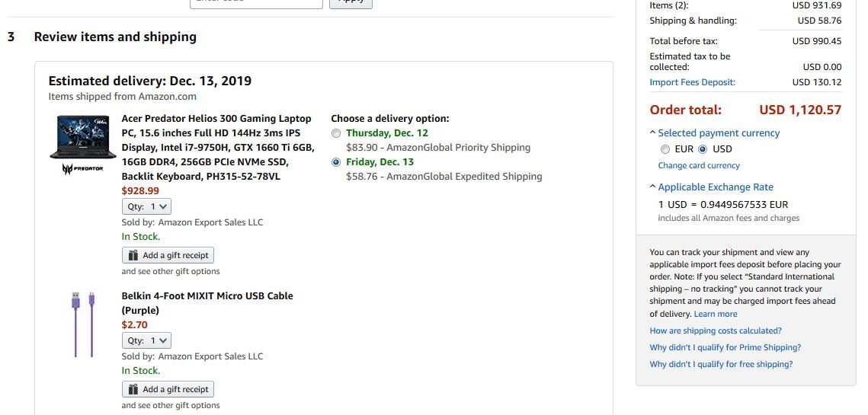Open quantity dropdown for Acer laptop

tap(148, 206)
